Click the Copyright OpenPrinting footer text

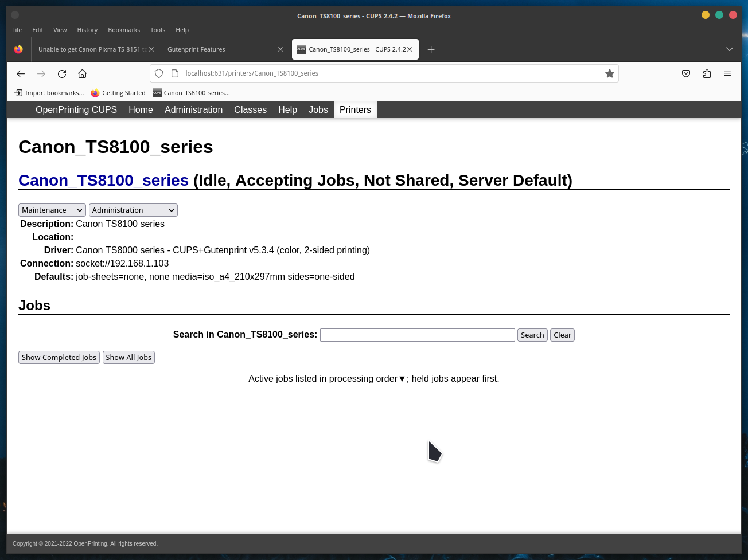[85, 543]
